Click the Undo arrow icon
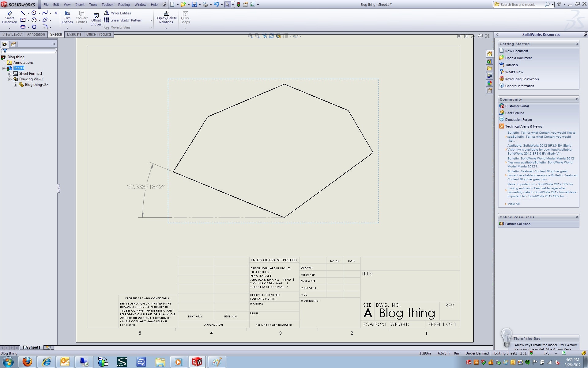588x368 pixels. 216,4
